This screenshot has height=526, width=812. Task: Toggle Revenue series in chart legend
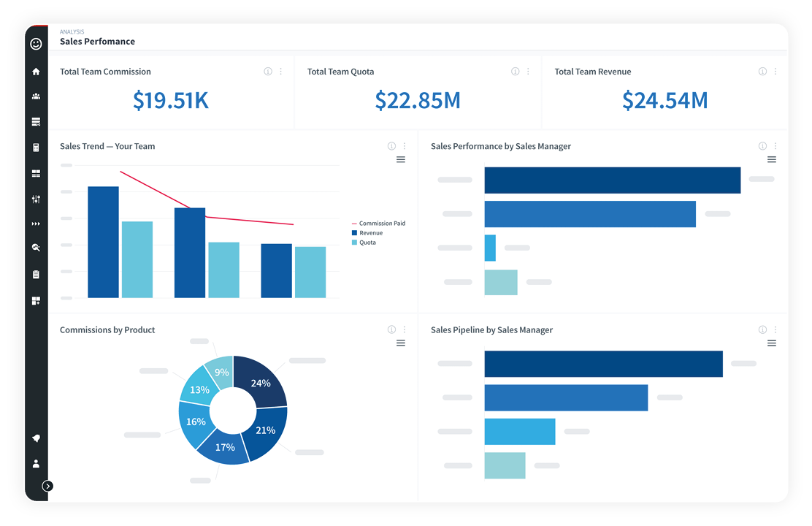(367, 233)
